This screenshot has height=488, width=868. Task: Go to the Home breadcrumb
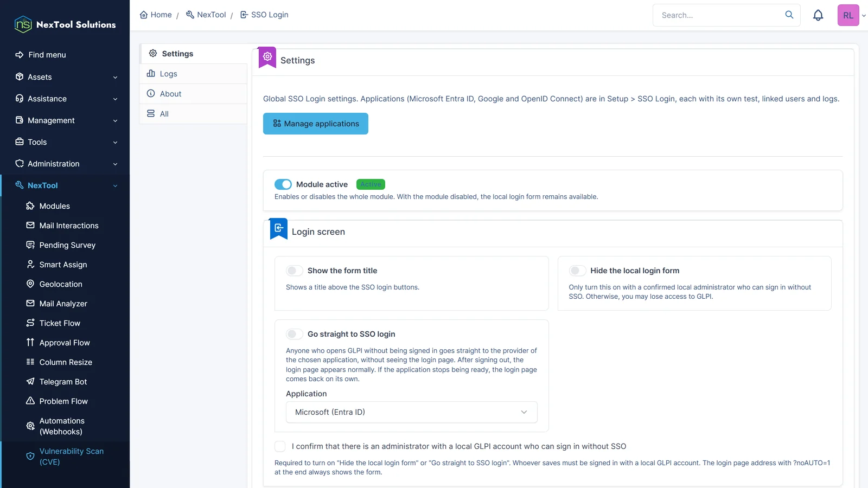pyautogui.click(x=156, y=15)
